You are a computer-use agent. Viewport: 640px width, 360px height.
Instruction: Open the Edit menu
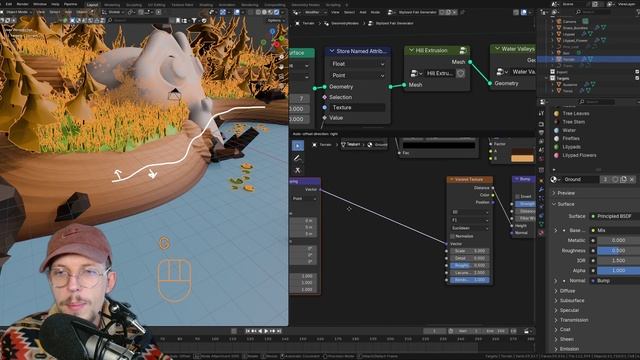(x=9, y=4)
